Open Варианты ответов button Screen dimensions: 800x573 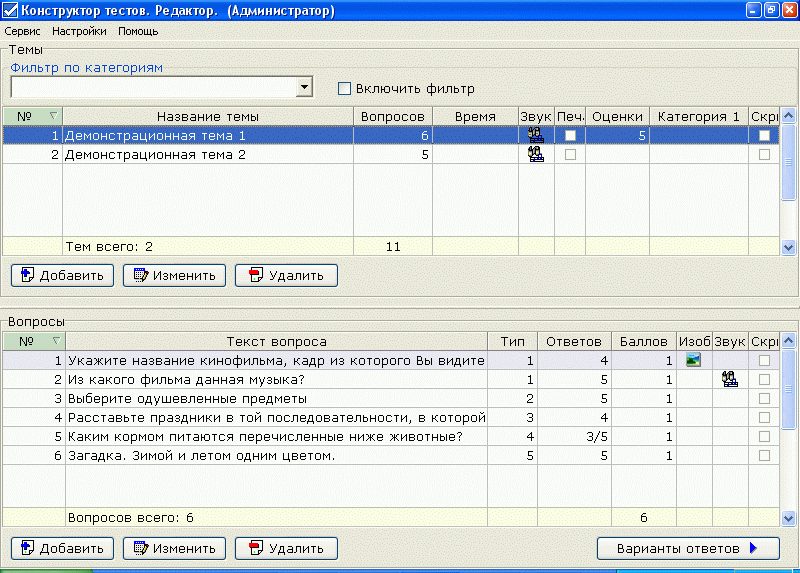(687, 548)
